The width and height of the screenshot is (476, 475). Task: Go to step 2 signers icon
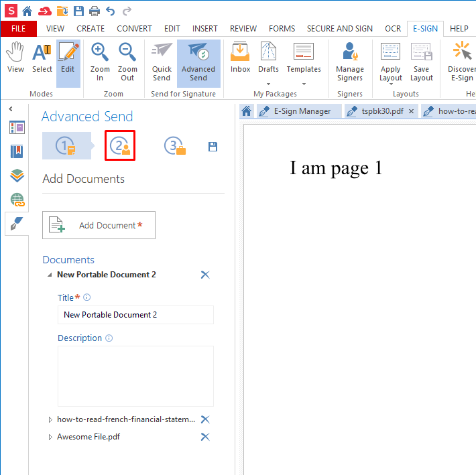[x=120, y=146]
